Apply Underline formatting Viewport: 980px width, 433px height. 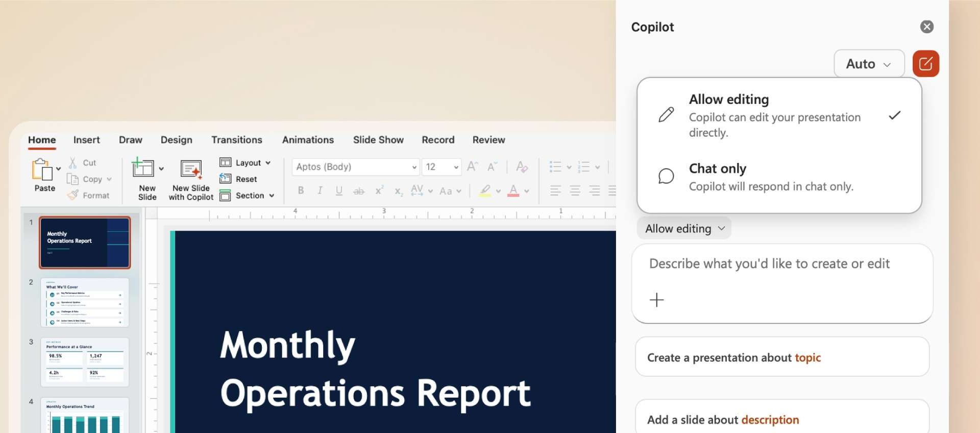pyautogui.click(x=339, y=190)
